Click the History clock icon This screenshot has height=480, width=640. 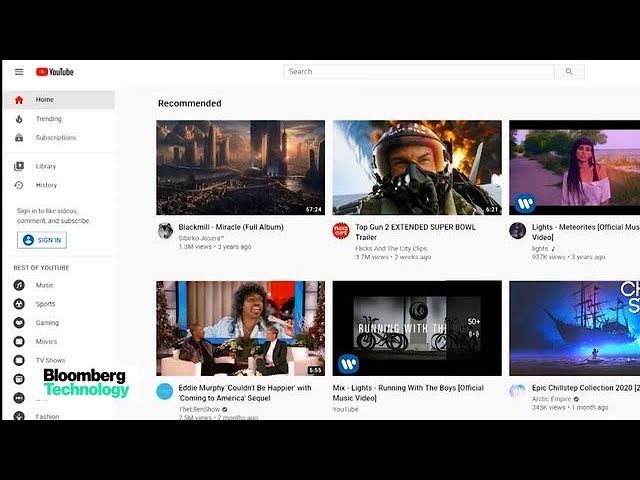pos(19,185)
